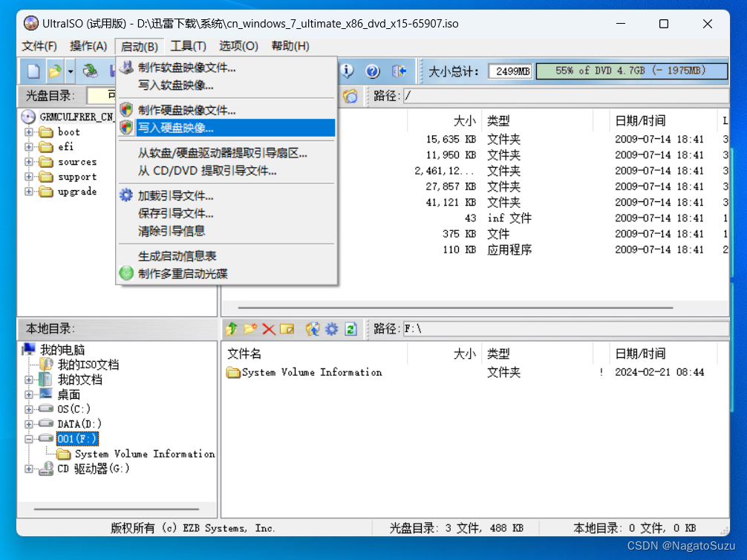The width and height of the screenshot is (747, 560).
Task: Click the lower 大小 column header
Action: click(x=444, y=354)
